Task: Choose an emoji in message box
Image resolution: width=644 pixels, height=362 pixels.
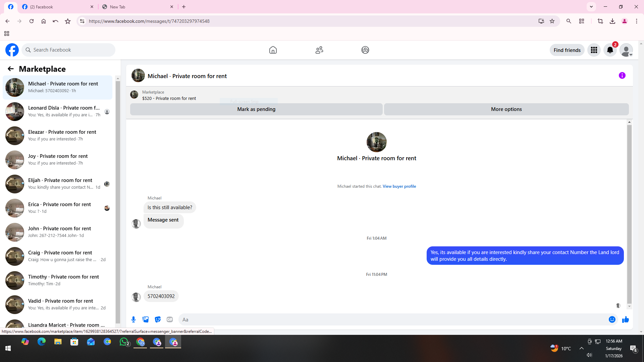Action: coord(612,319)
